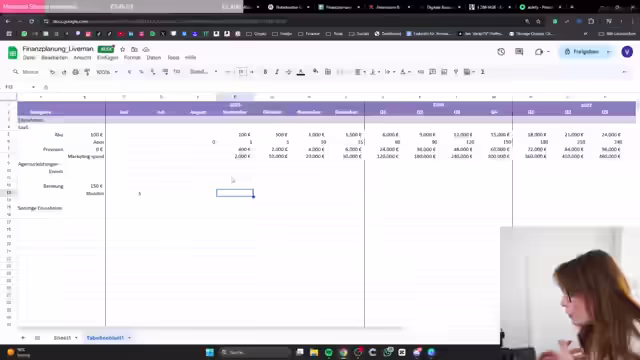
Task: Apply strikethrough formatting
Action: point(289,72)
